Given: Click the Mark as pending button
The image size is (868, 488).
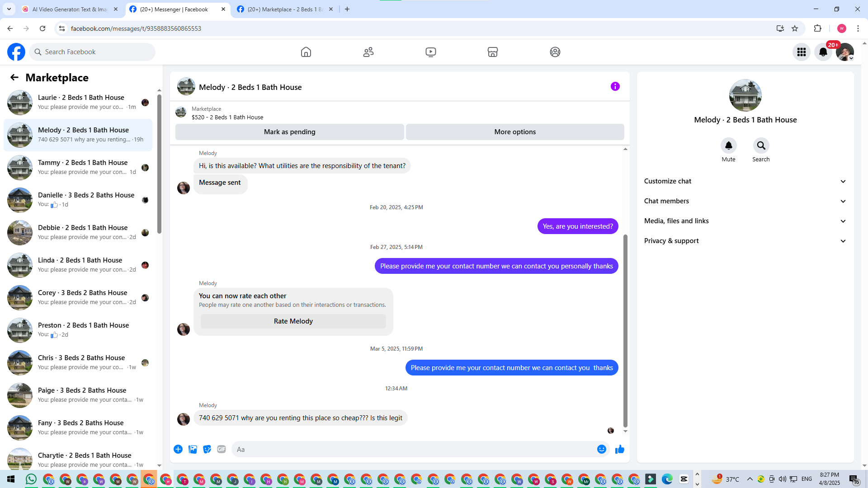Looking at the screenshot, I should pyautogui.click(x=289, y=132).
